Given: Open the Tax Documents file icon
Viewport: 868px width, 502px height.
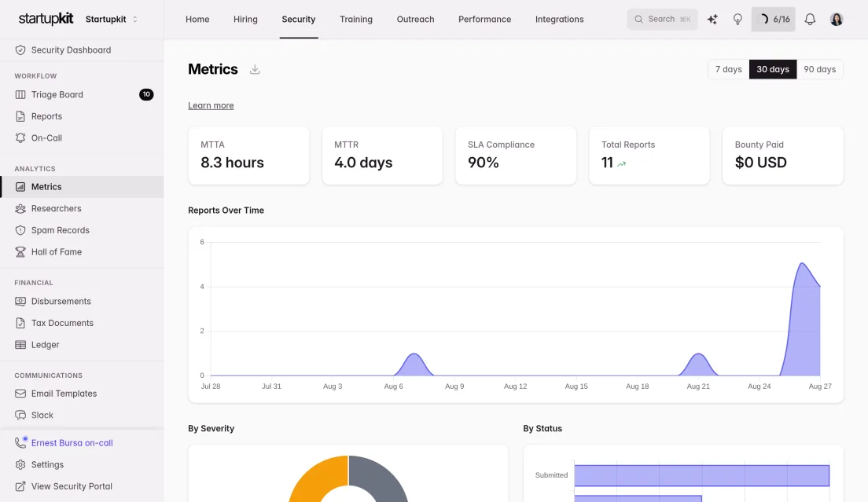Looking at the screenshot, I should (x=20, y=323).
